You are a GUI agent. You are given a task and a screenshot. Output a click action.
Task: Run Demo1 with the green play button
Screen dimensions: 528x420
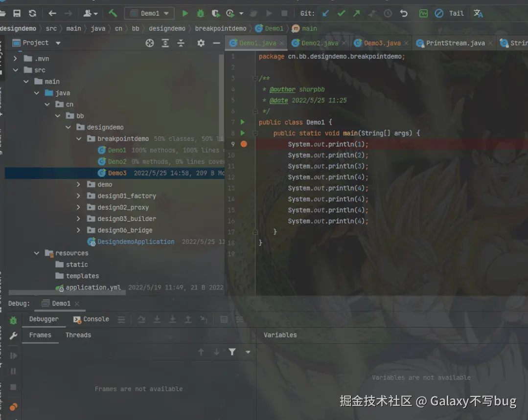185,13
